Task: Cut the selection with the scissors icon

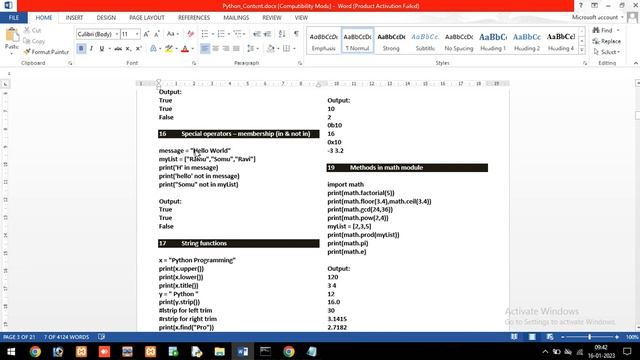Action: tap(32, 30)
